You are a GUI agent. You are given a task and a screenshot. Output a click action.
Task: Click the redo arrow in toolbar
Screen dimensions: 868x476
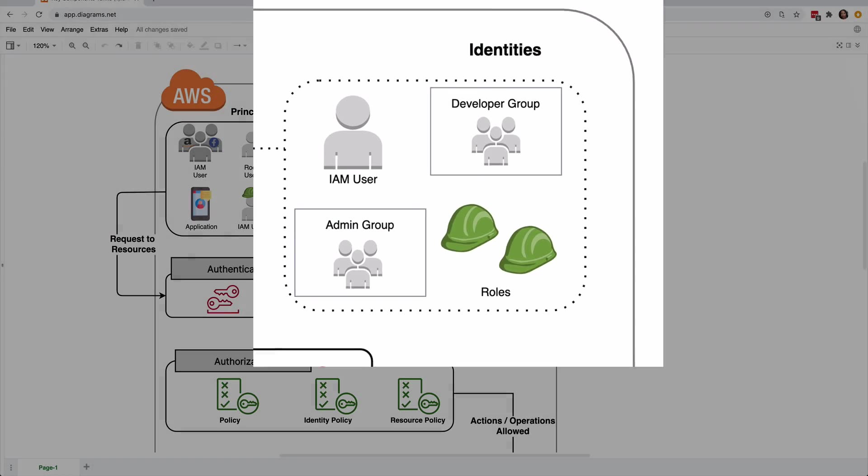(x=119, y=46)
